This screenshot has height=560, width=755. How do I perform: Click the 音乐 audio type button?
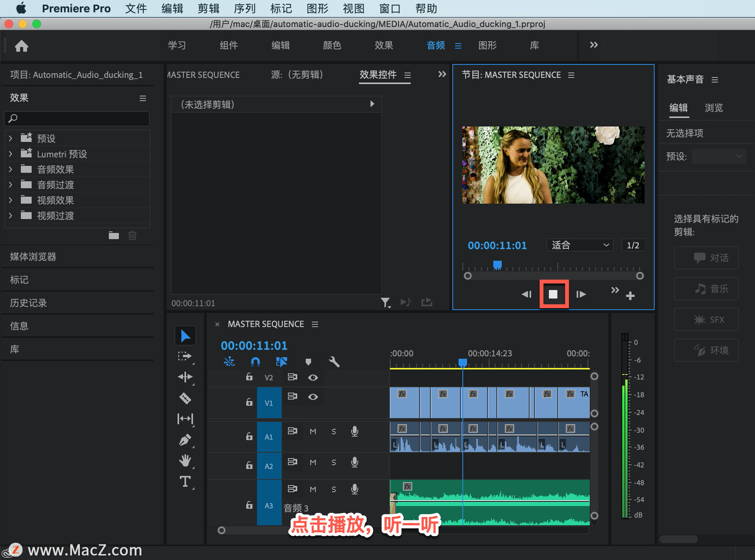click(706, 289)
